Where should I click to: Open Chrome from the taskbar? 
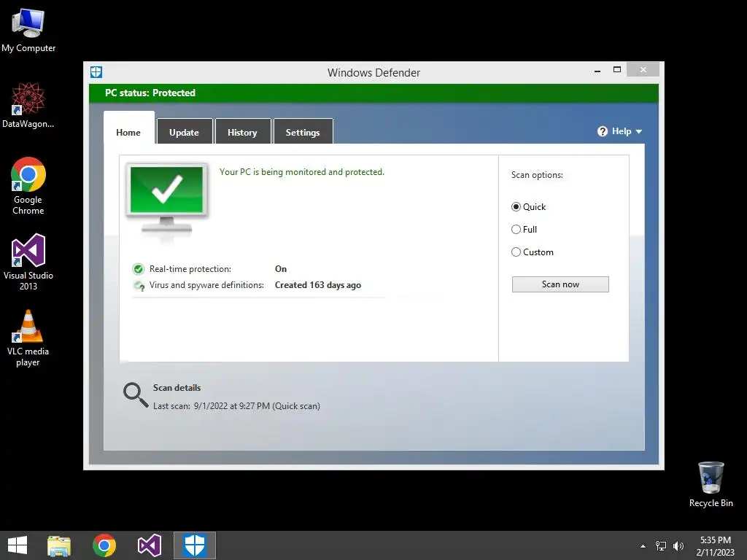point(104,545)
